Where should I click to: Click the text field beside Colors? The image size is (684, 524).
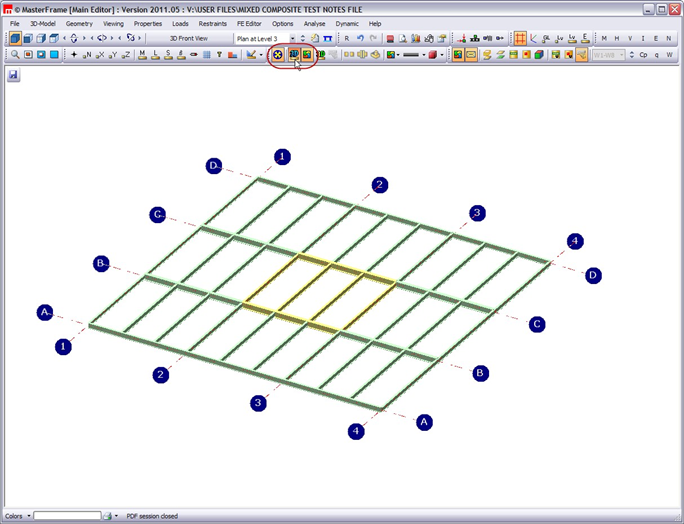coord(67,516)
